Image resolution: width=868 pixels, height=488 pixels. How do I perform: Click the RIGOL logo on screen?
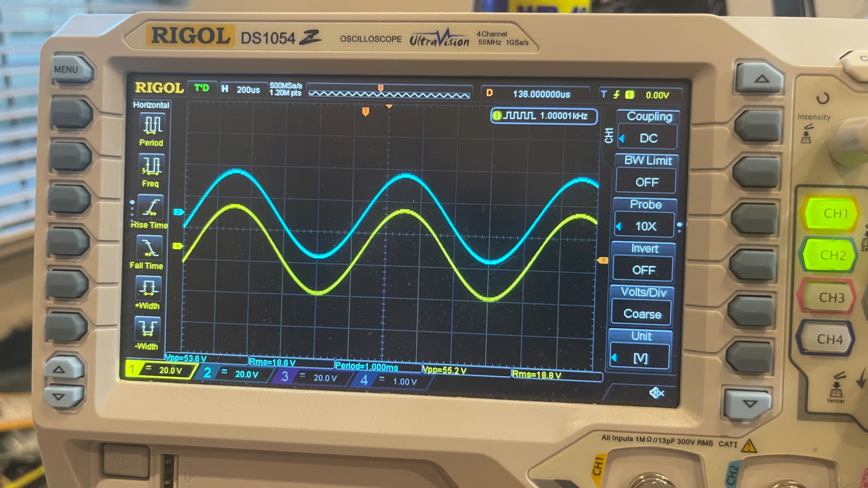(159, 88)
